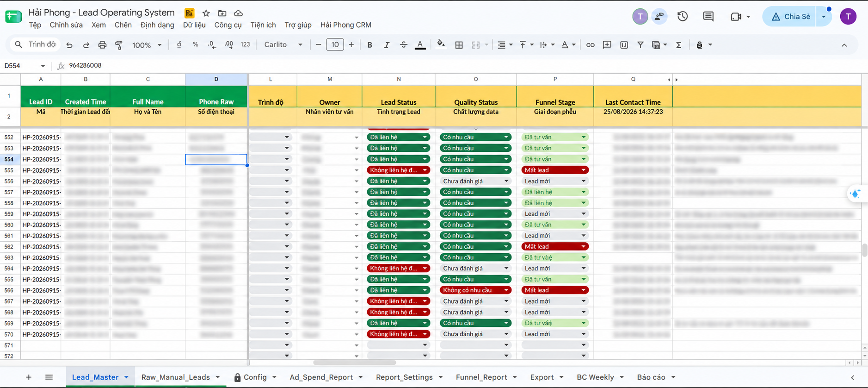Click the Insert link icon

[x=591, y=45]
